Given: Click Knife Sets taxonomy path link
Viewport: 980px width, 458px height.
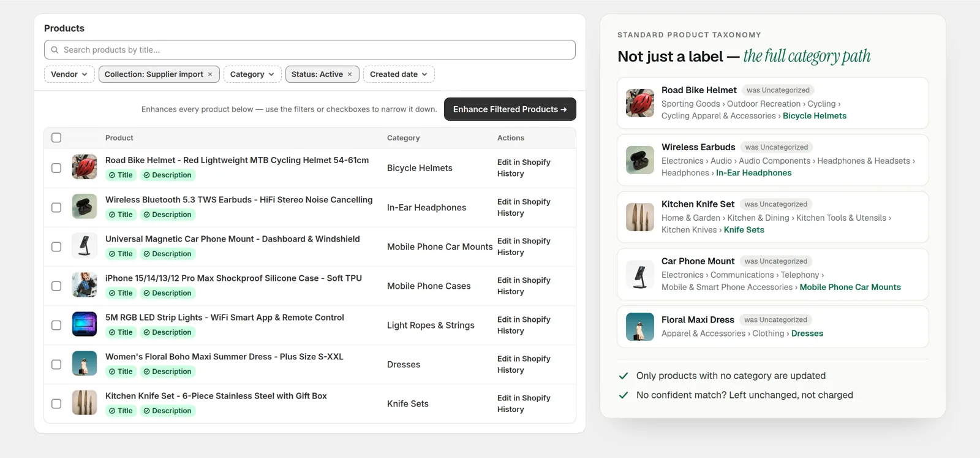Looking at the screenshot, I should (744, 230).
